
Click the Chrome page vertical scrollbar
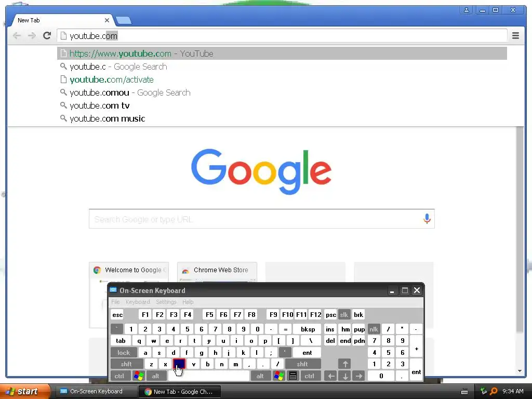pos(520,229)
